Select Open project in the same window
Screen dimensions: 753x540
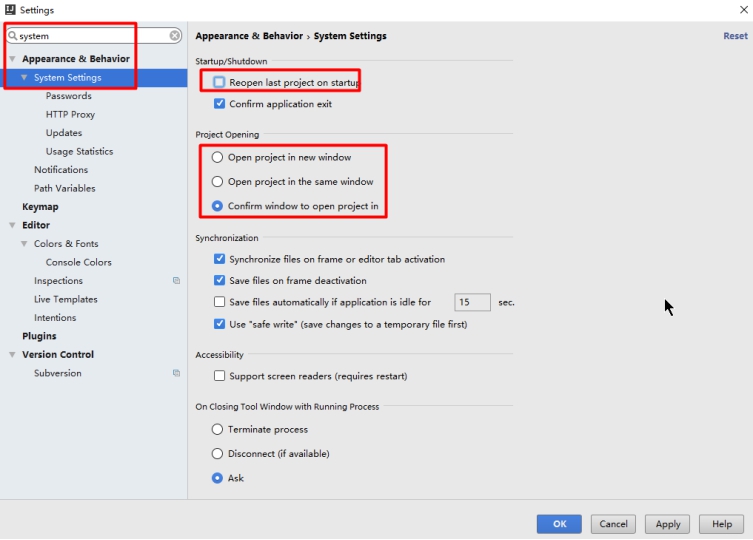[x=218, y=182]
